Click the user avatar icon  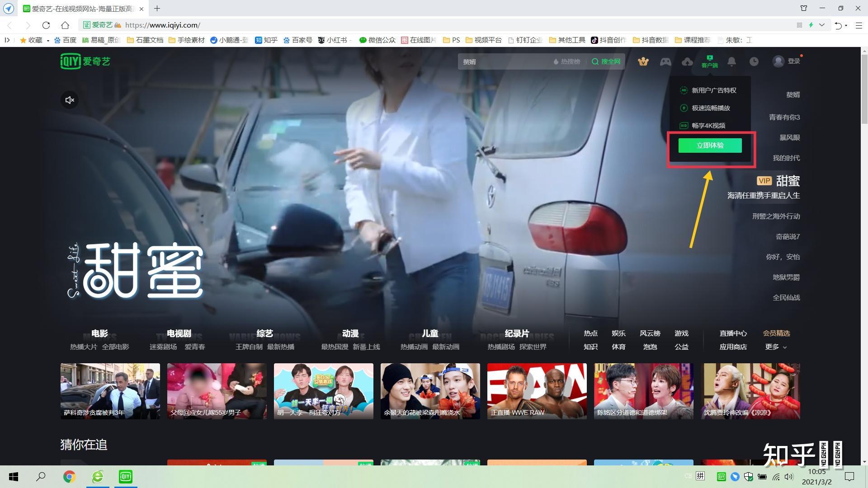(x=778, y=61)
